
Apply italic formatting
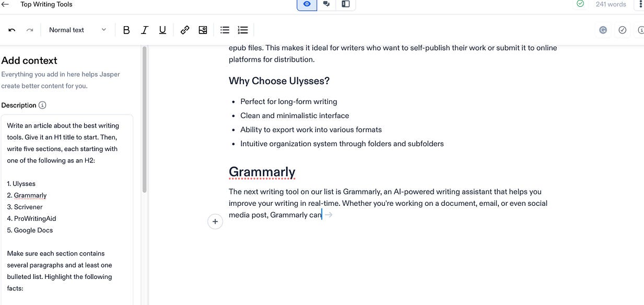pyautogui.click(x=145, y=30)
